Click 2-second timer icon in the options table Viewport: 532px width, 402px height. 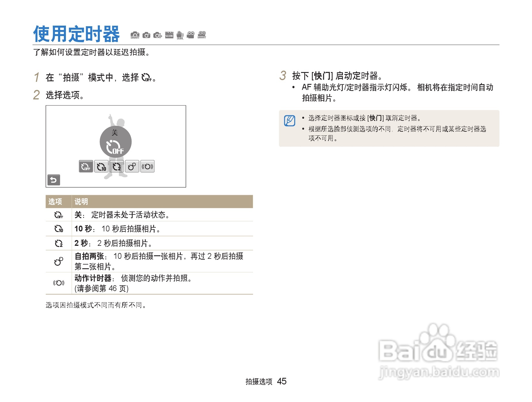coord(59,244)
